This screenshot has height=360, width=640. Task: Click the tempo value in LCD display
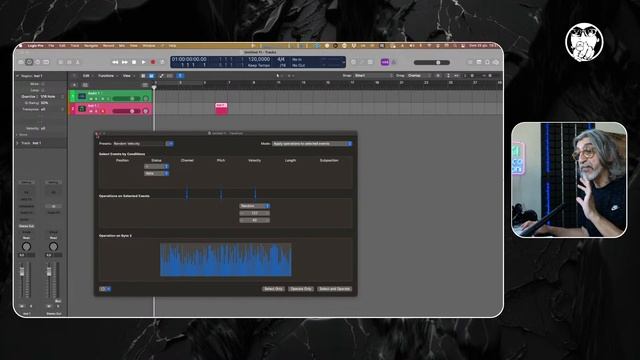click(x=259, y=60)
